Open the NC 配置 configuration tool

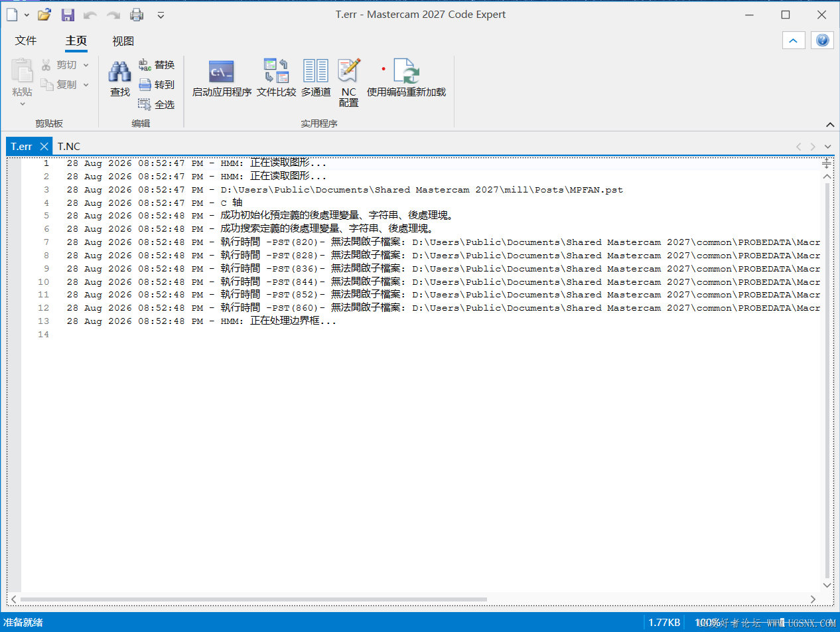349,82
